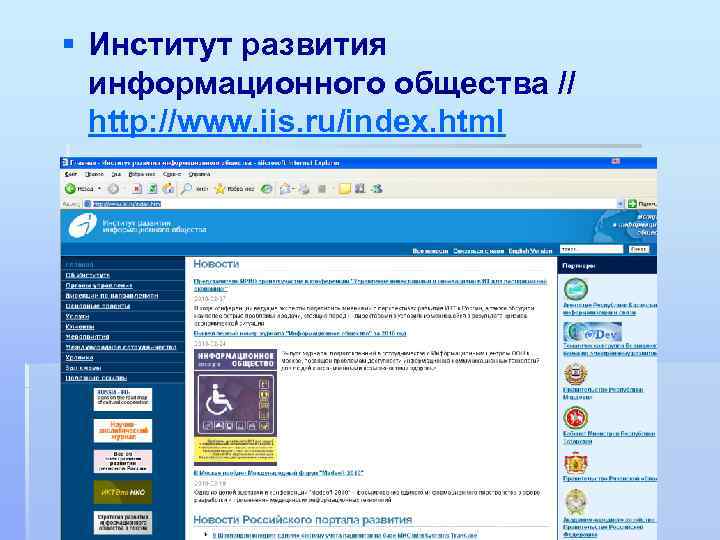Screen dimensions: 720x540
Task: Open 'Услуги' in left navigation
Action: [77, 316]
